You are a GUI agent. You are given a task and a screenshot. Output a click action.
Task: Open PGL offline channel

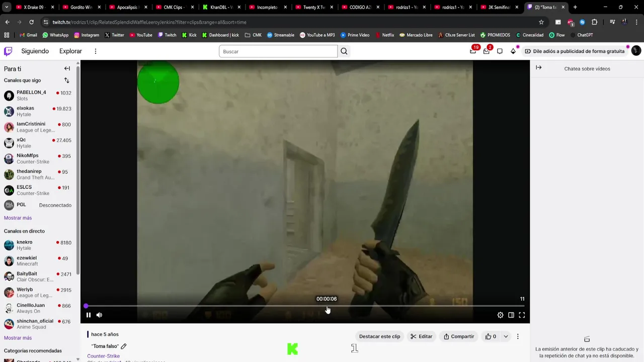pos(38,205)
